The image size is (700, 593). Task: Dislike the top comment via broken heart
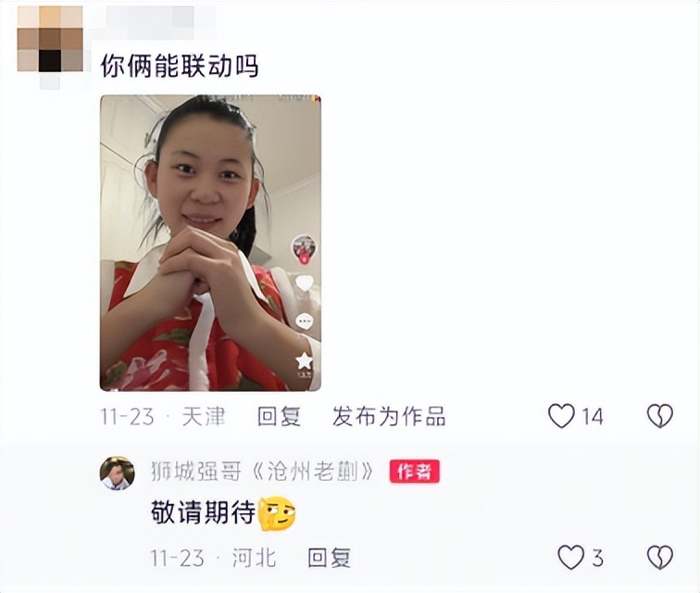tap(660, 416)
